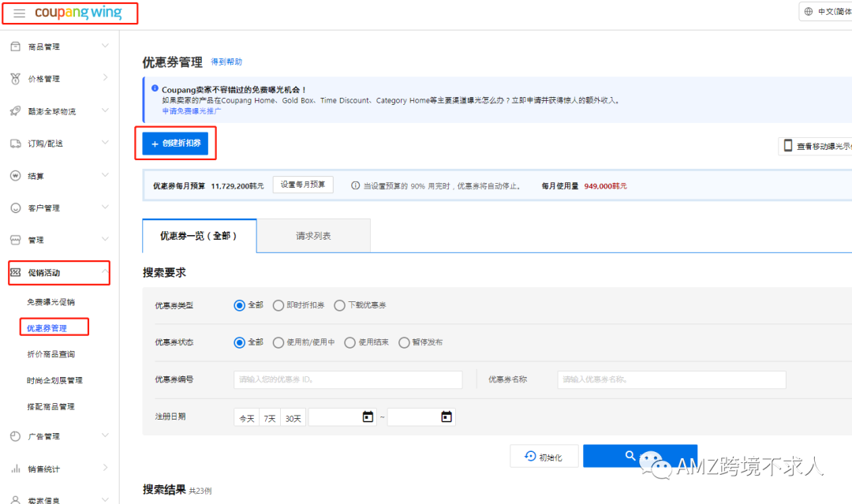Open 优惠券管理 submenu item
The image size is (852, 504).
point(47,328)
